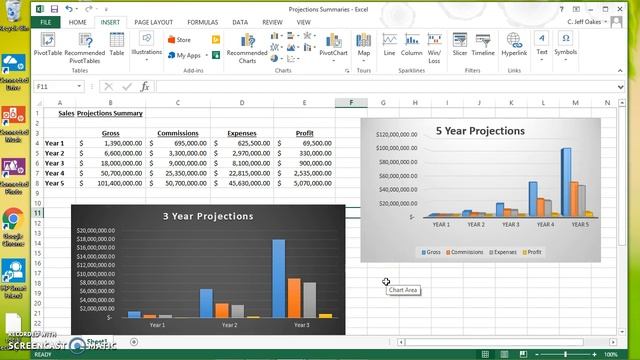Open the C. Jeff Oakes account menu
640x360 pixels.
pos(587,22)
